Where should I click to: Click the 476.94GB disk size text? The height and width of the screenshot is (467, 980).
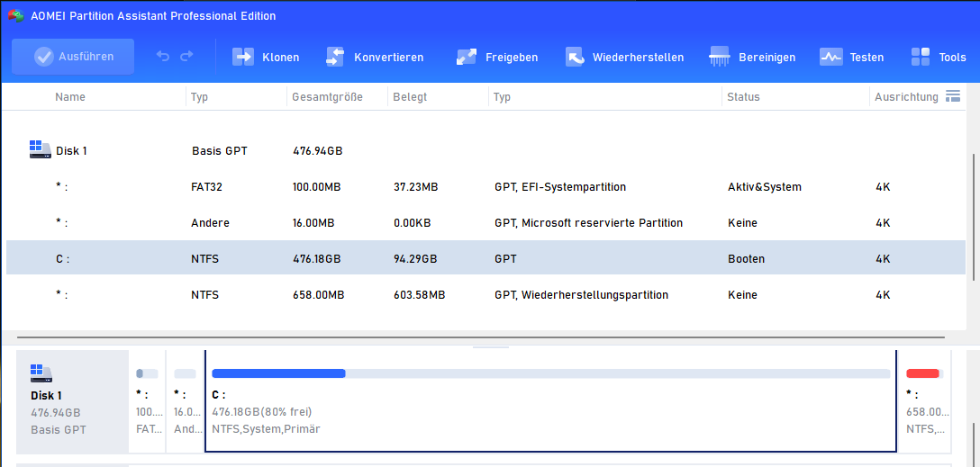(x=317, y=151)
